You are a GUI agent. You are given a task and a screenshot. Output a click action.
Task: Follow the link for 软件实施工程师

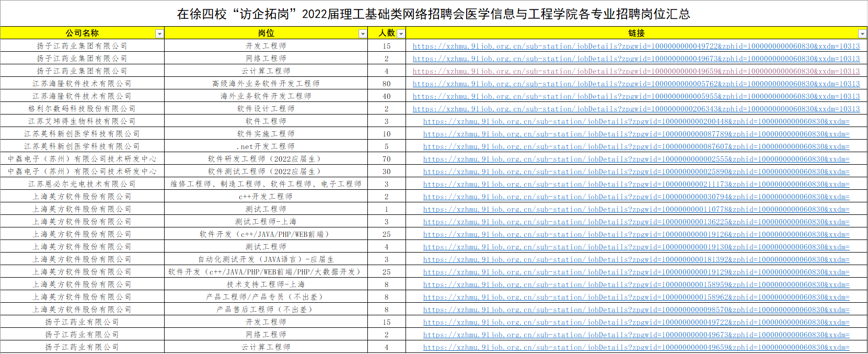[636, 134]
